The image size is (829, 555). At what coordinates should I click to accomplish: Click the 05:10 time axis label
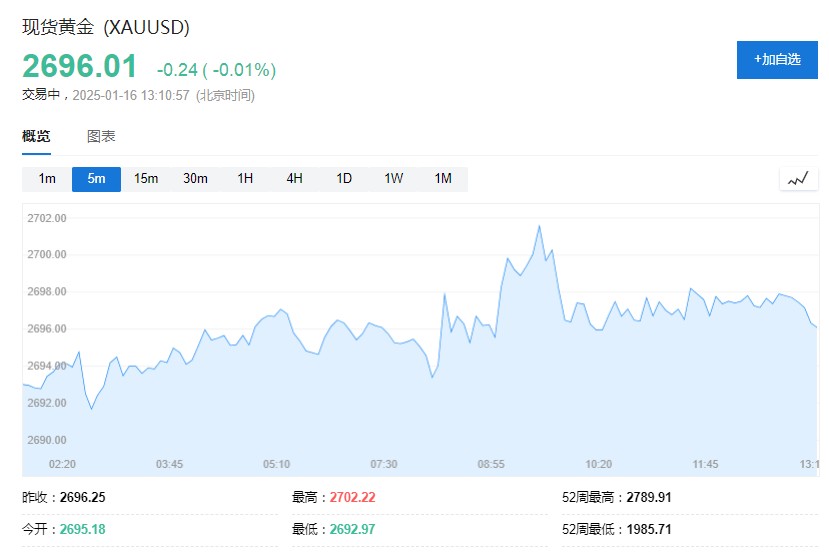(x=276, y=464)
